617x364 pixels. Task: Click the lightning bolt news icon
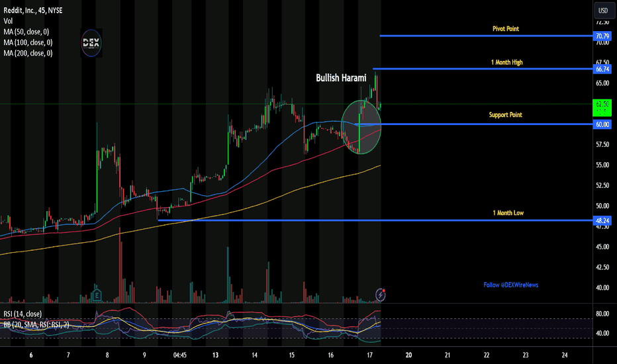[x=380, y=295]
